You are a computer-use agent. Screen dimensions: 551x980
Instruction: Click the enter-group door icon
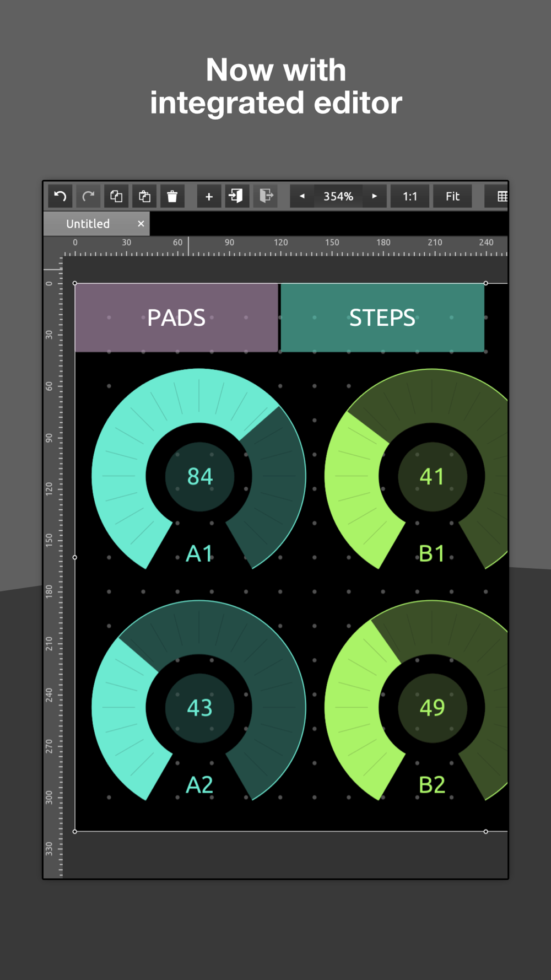click(x=237, y=196)
